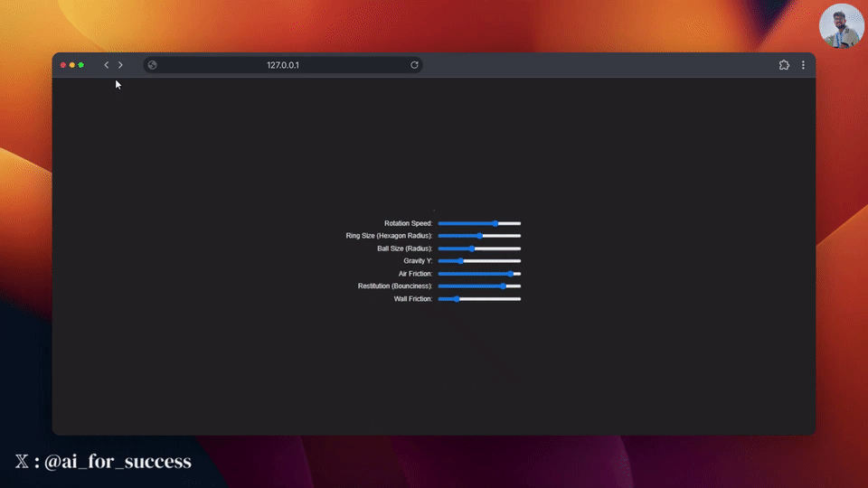Viewport: 868px width, 488px height.
Task: Minimize the window using yellow button
Action: coord(72,65)
